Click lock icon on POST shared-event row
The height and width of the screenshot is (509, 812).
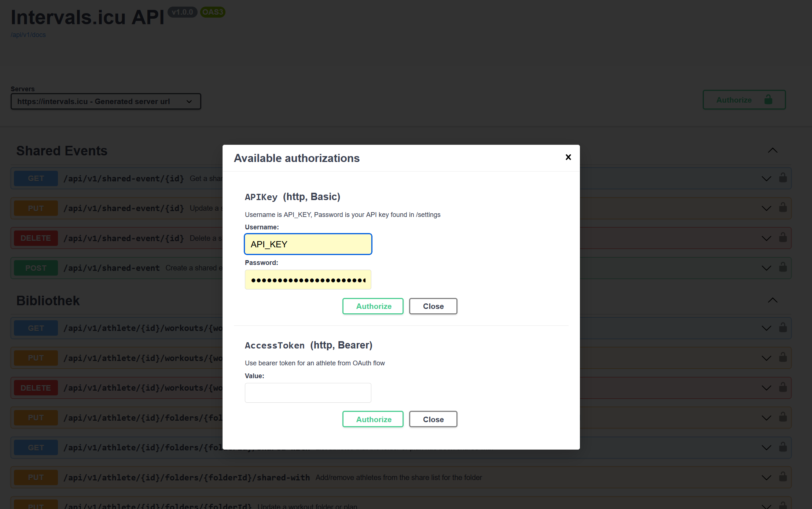(783, 267)
